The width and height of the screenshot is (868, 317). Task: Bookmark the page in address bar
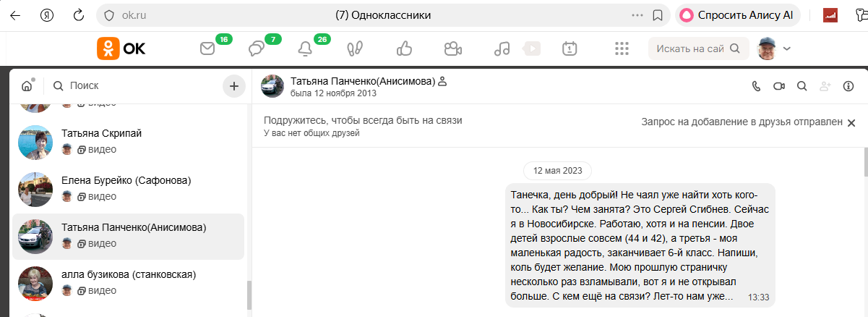658,15
